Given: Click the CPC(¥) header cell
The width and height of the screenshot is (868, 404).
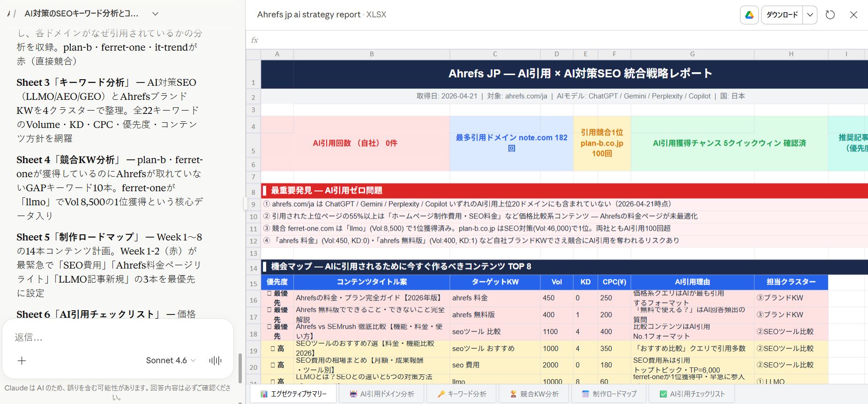Looking at the screenshot, I should [x=614, y=282].
